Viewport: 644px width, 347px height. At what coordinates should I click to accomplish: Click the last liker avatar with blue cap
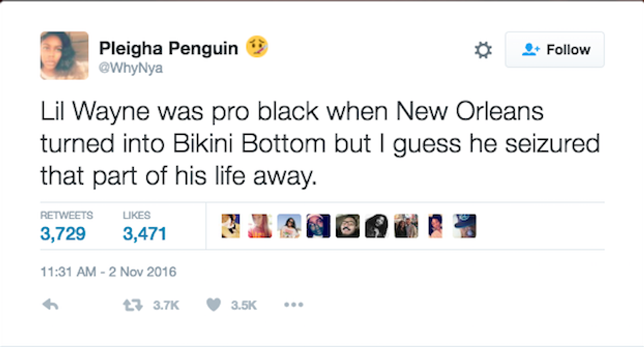465,225
